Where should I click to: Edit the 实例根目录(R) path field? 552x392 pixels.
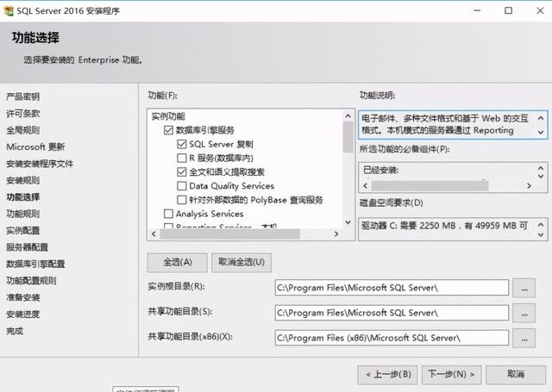(392, 288)
